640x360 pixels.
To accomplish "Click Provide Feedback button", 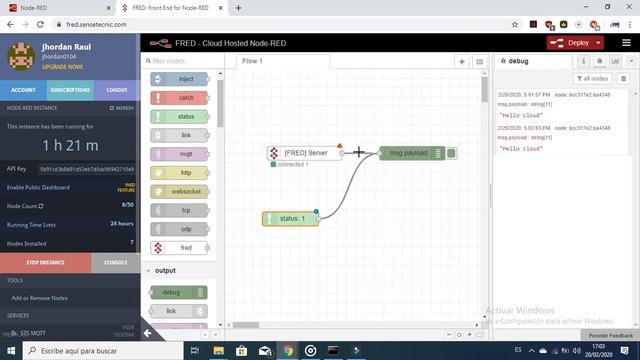I will [x=610, y=336].
